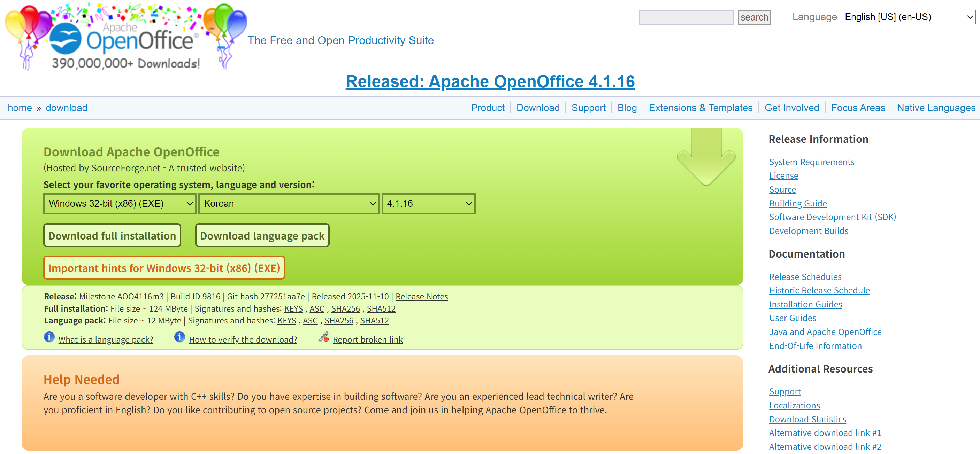Open the operating system dropdown
Image resolution: width=980 pixels, height=454 pixels.
tap(120, 204)
